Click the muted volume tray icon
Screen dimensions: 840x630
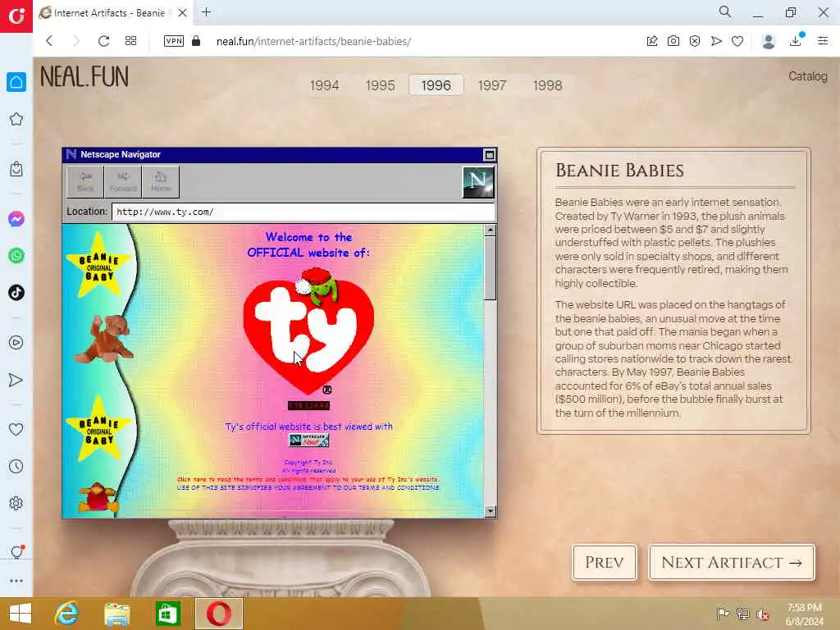tap(762, 614)
